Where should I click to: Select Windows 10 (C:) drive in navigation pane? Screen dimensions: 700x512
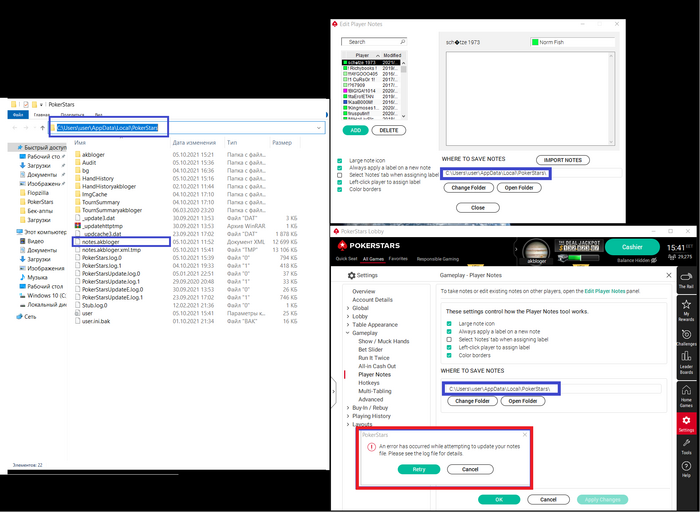pos(46,296)
